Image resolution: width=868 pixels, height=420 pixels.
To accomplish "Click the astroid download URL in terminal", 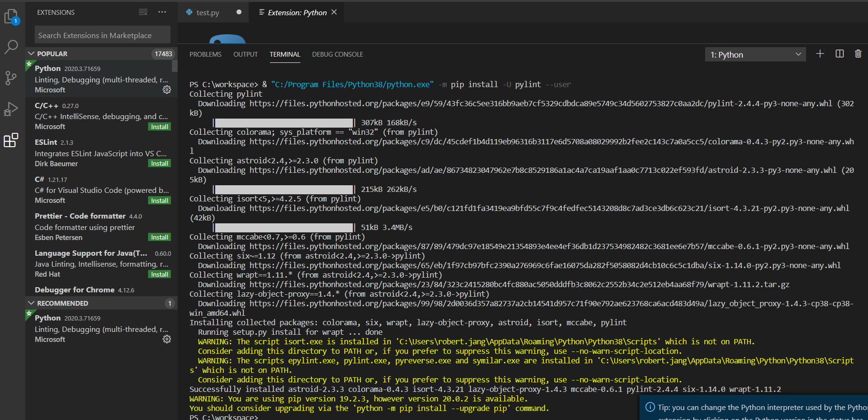I will [x=543, y=170].
